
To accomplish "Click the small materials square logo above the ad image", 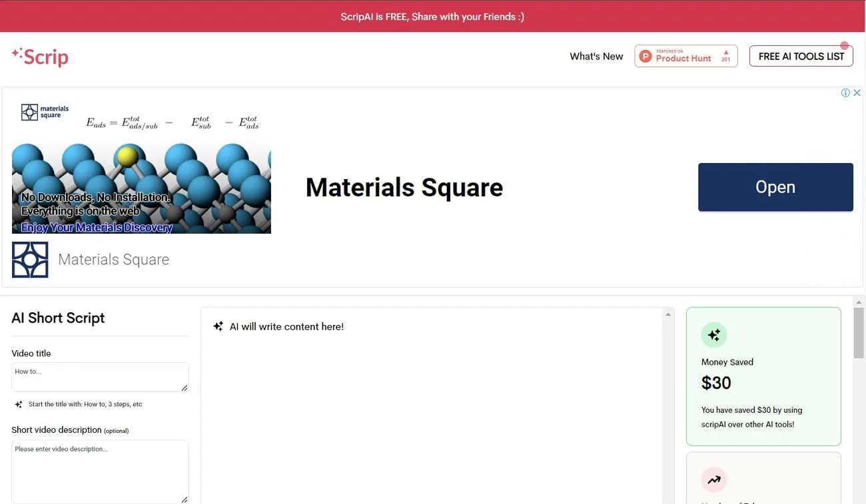I will pos(45,112).
